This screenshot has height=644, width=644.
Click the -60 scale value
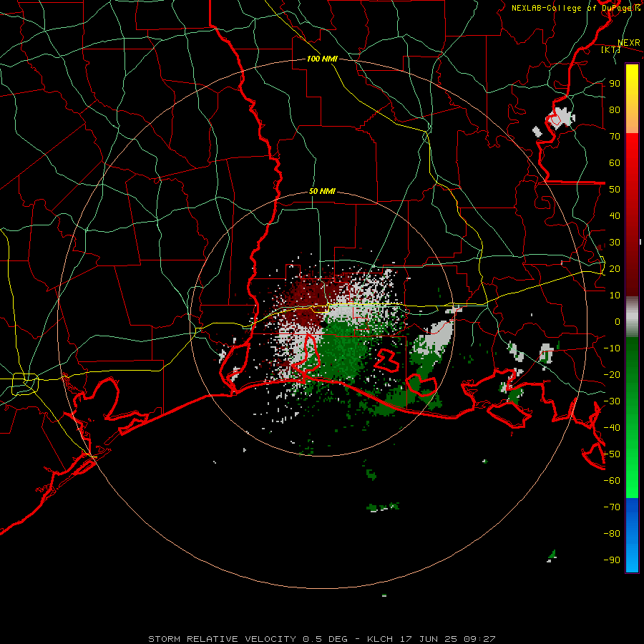click(612, 481)
